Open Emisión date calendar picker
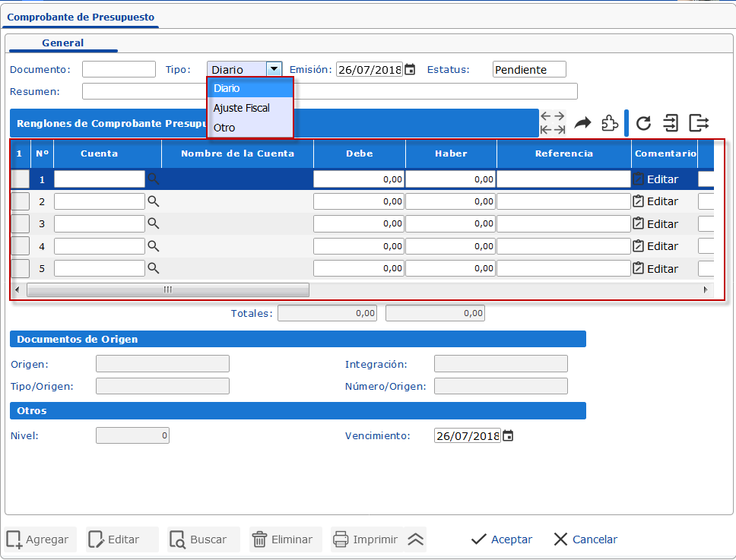Screen dimensions: 736x560 [410, 70]
